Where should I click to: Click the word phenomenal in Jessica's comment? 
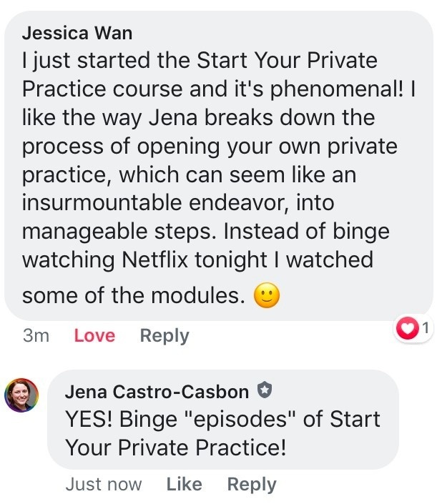(336, 90)
